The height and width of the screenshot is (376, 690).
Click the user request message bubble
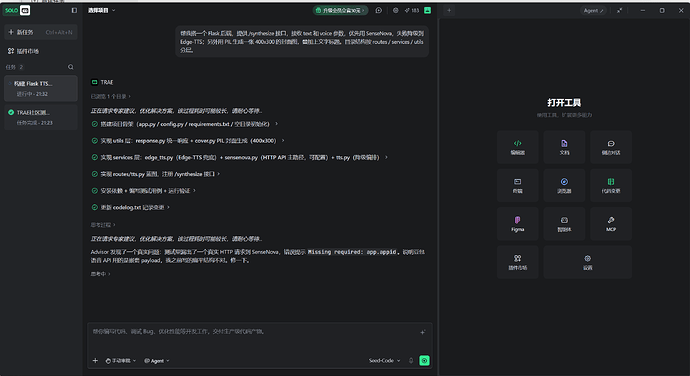pos(302,41)
